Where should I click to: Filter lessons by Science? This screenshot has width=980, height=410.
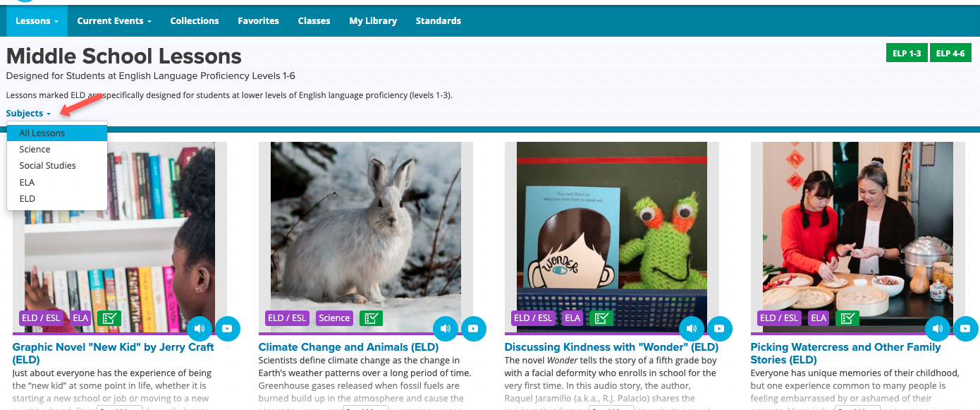coord(57,149)
